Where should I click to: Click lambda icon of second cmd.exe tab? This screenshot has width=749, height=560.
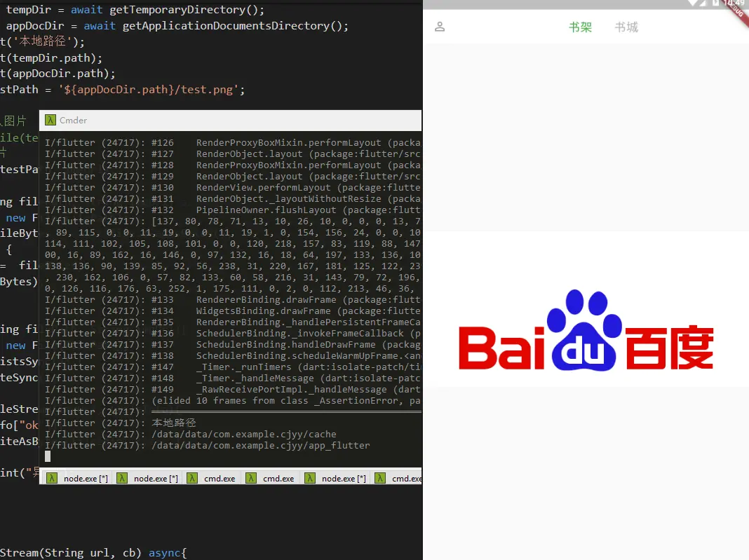(251, 479)
